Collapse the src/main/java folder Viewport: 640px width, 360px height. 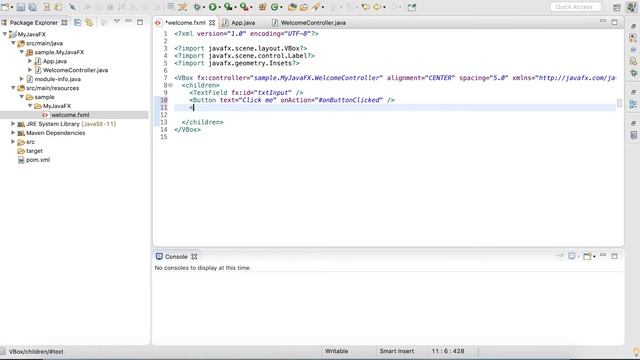[13, 43]
